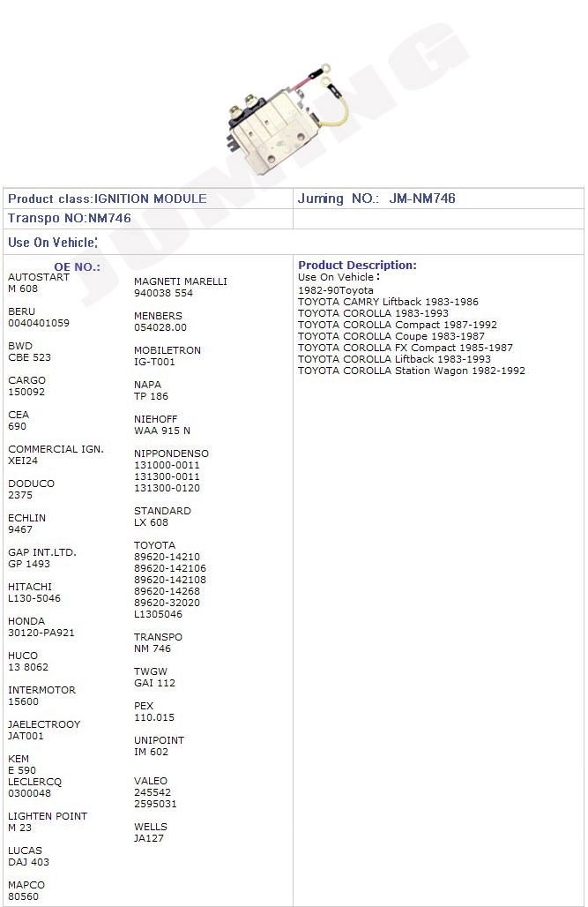Click DODUCO number 2375
This screenshot has width=588, height=907.
click(x=20, y=495)
